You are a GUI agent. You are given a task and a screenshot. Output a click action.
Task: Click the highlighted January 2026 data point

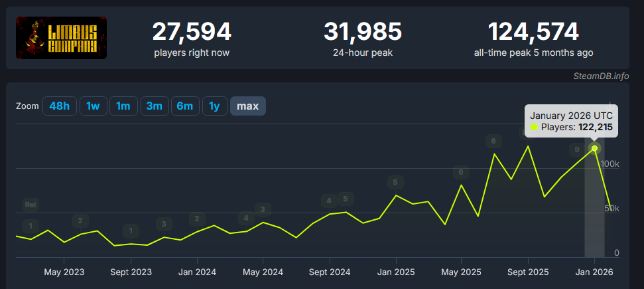[x=594, y=148]
